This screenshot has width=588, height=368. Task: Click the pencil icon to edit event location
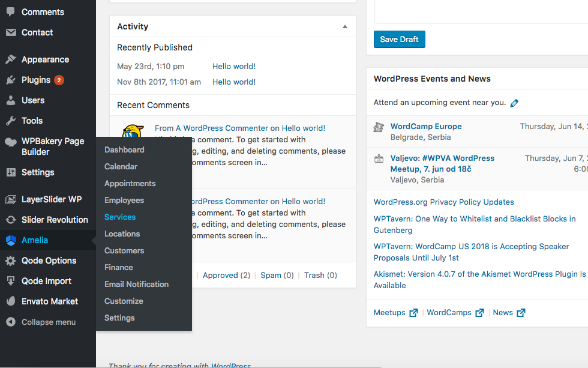[x=514, y=103]
